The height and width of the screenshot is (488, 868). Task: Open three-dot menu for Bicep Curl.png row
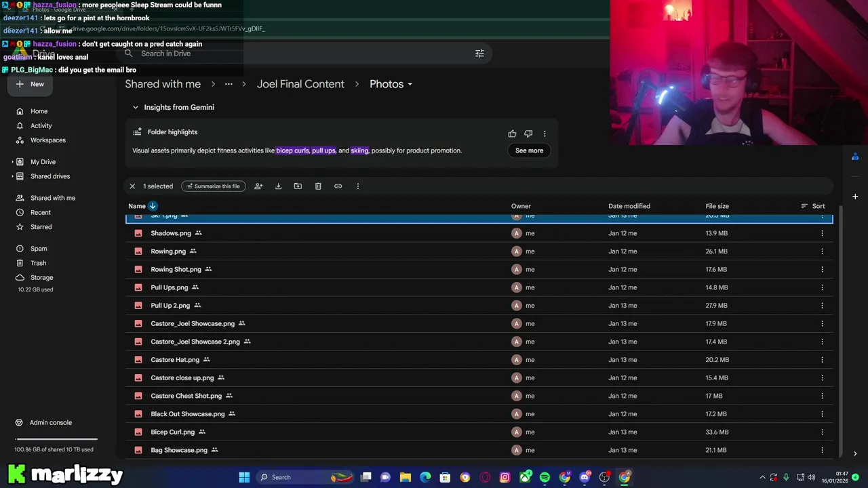(822, 432)
